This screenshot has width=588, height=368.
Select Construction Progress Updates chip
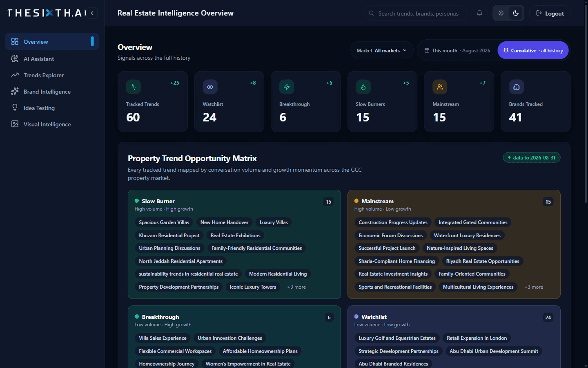393,222
